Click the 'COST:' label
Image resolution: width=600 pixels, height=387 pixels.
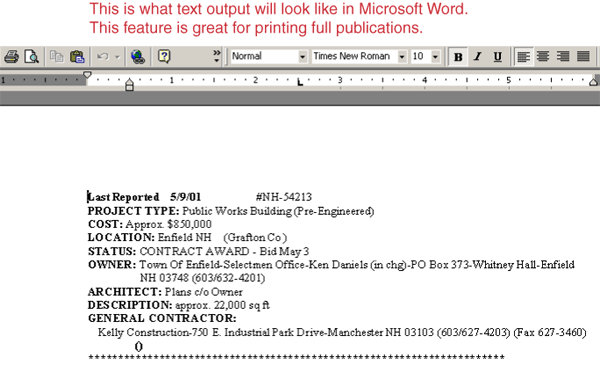(x=105, y=224)
